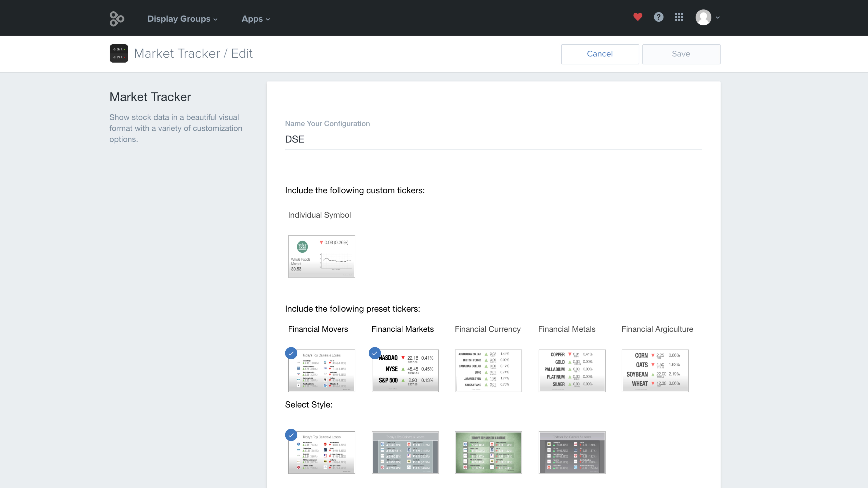This screenshot has width=868, height=488.
Task: Select the Financial Metals preset thumbnail
Action: point(572,371)
